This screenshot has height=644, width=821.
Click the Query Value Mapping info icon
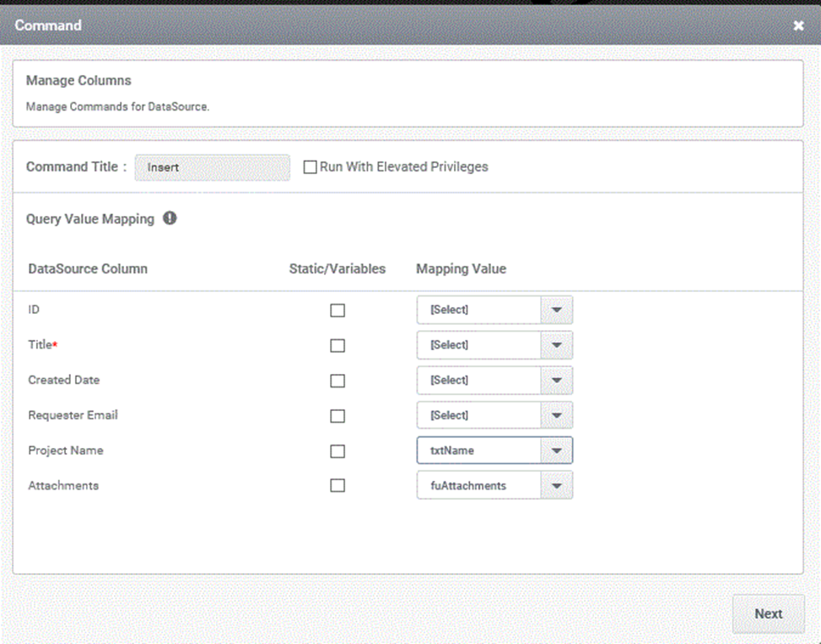pyautogui.click(x=170, y=219)
